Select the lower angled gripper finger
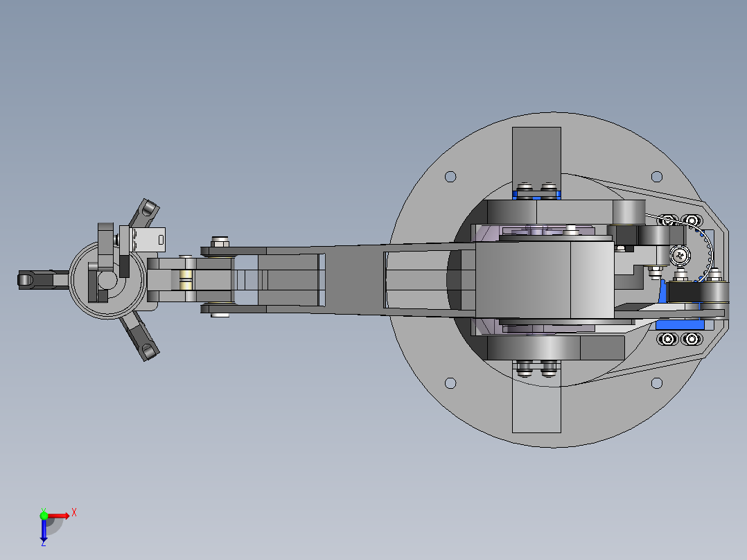Image resolution: width=747 pixels, height=560 pixels. tap(140, 336)
